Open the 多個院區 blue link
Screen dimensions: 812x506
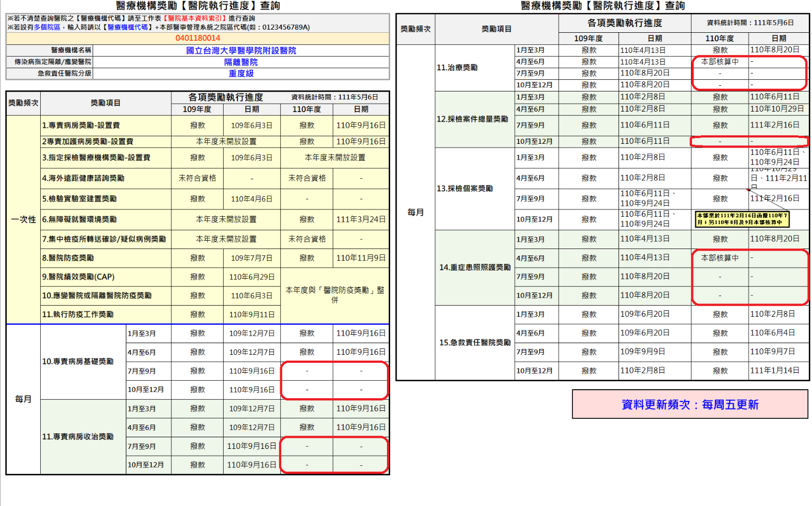pyautogui.click(x=47, y=27)
